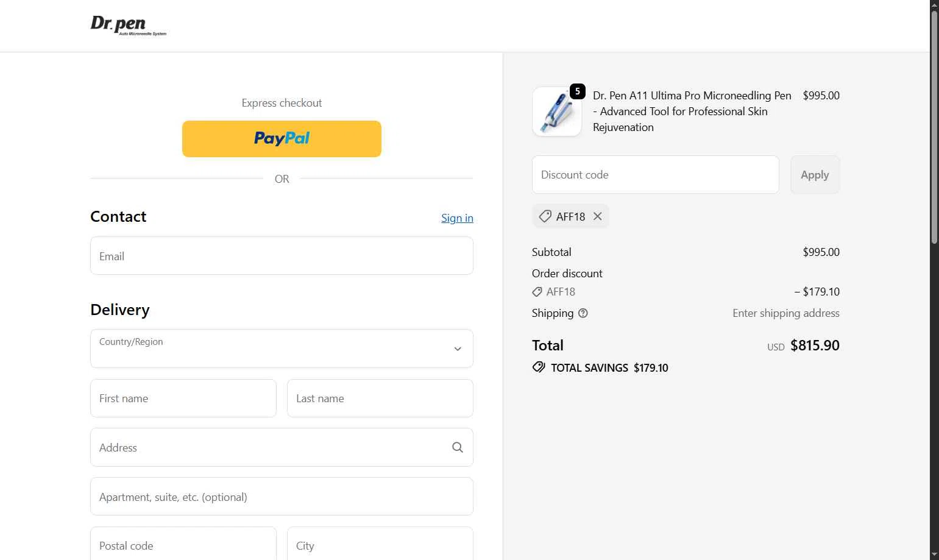
Task: Click the – $179.10 discount amount
Action: coord(817,292)
